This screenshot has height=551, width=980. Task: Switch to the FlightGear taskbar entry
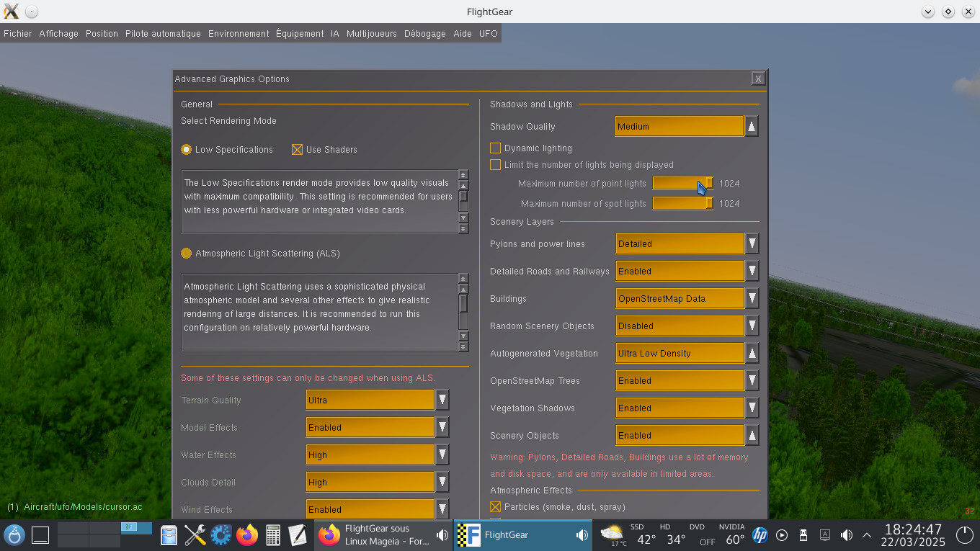coord(522,535)
